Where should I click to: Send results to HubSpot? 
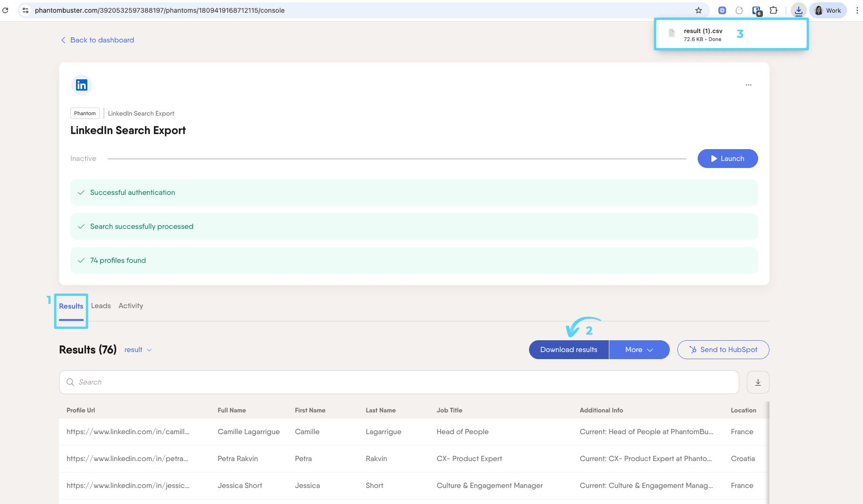click(723, 350)
